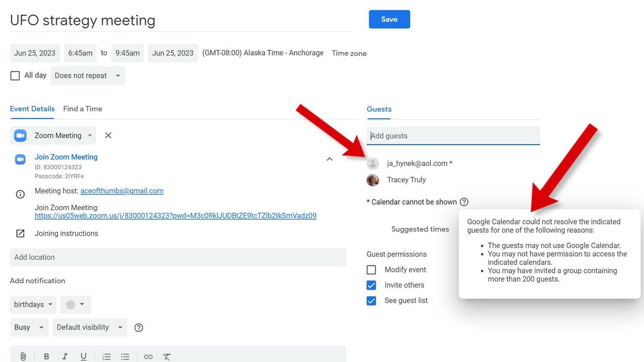
Task: Insert a bulleted list
Action: point(125,356)
